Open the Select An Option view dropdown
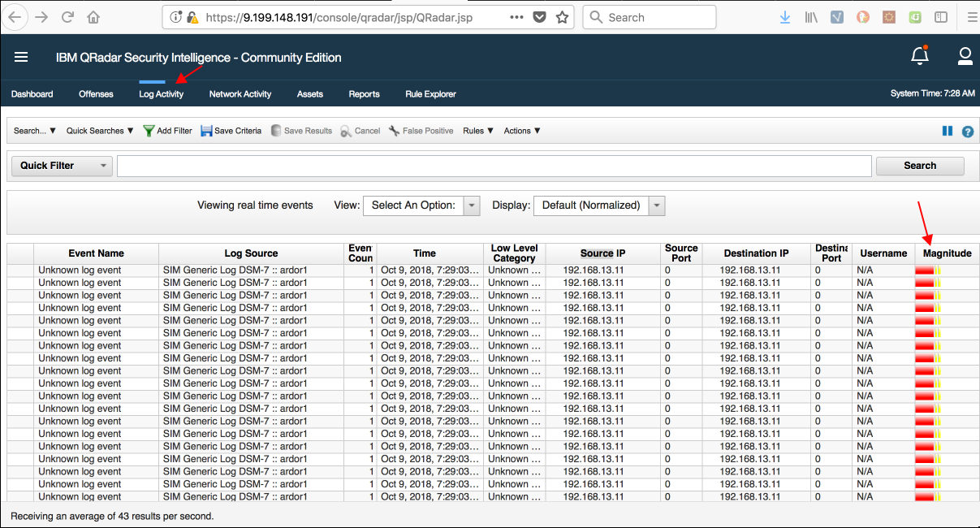Viewport: 980px width, 528px height. [x=471, y=206]
